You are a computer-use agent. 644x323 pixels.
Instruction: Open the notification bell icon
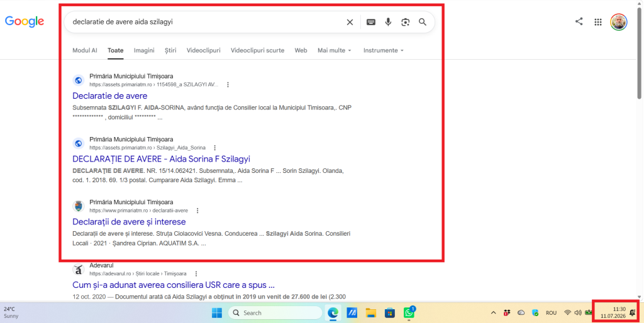(633, 313)
